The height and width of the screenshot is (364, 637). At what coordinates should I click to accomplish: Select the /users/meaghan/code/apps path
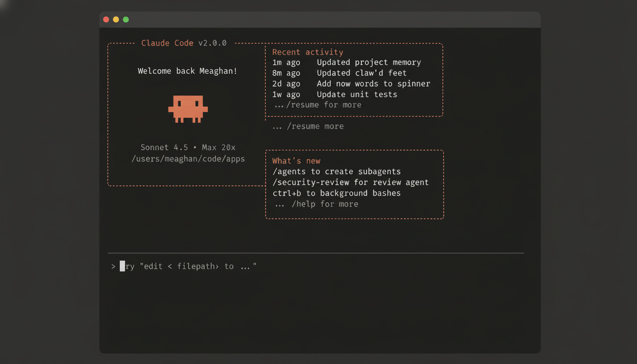pyautogui.click(x=188, y=159)
